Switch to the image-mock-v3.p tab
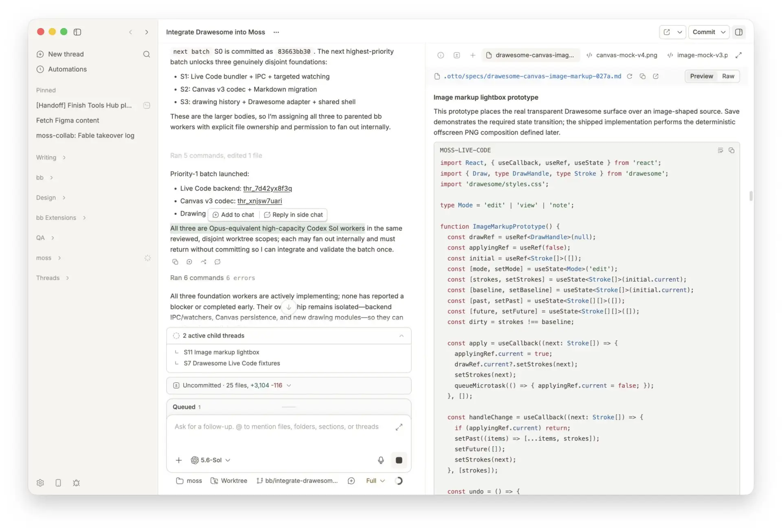Image resolution: width=782 pixels, height=532 pixels. (698, 55)
